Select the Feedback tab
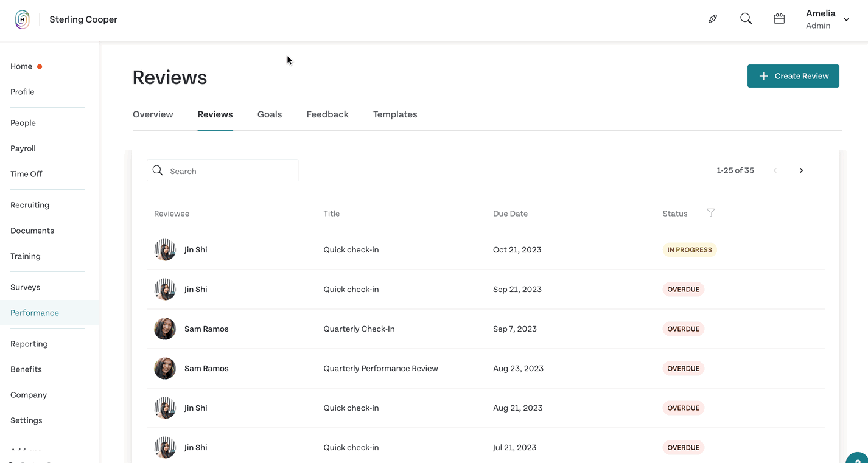The image size is (868, 463). point(327,114)
